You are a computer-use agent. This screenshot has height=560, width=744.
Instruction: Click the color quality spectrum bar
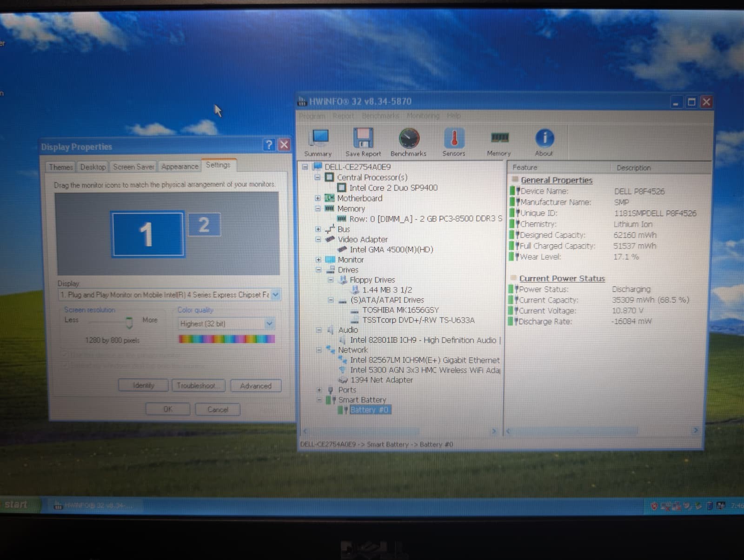click(227, 339)
